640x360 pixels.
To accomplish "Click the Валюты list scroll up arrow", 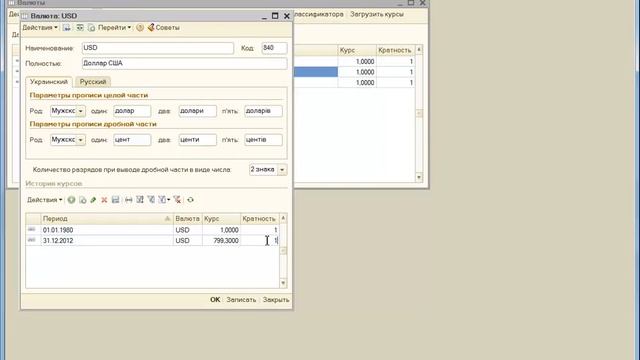I will pos(419,50).
